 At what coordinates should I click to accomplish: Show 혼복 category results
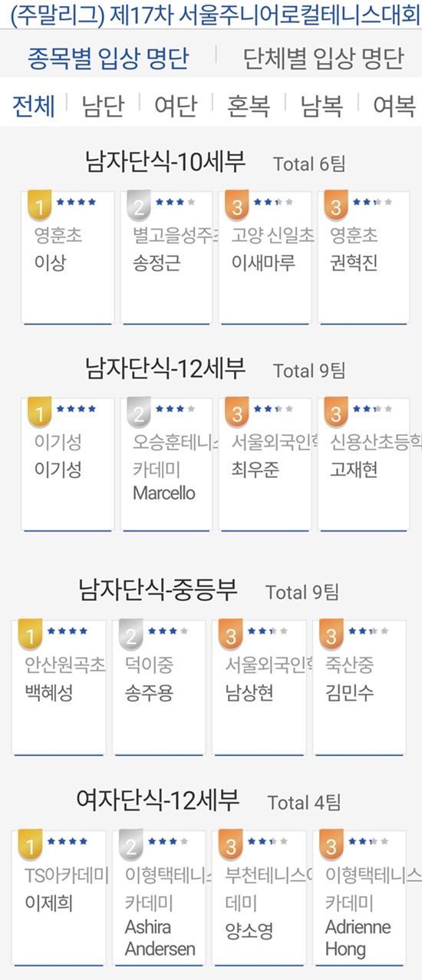(x=249, y=105)
